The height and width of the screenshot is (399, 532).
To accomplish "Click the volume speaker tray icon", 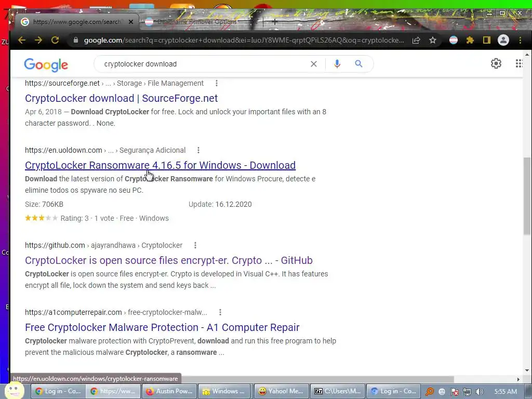I will tap(479, 392).
